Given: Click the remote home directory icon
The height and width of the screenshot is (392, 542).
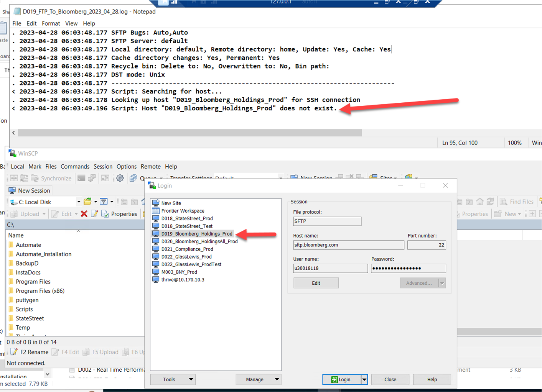Looking at the screenshot, I should (x=480, y=202).
